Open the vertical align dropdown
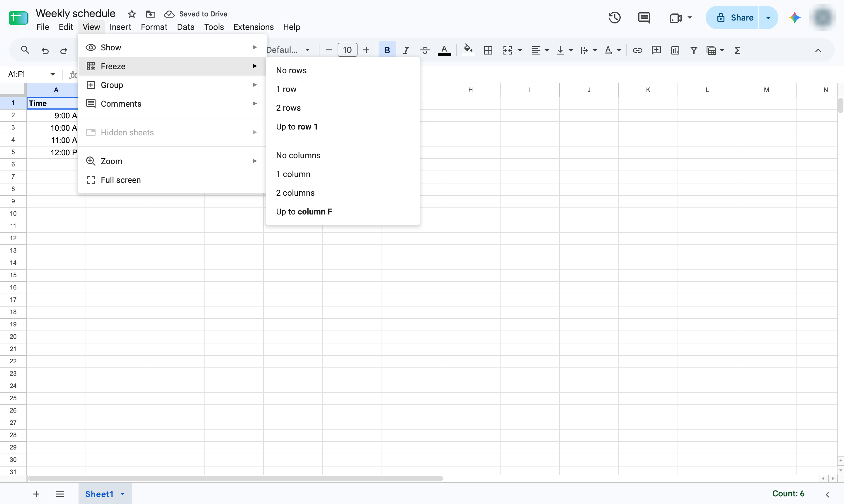The image size is (844, 504). tap(564, 50)
